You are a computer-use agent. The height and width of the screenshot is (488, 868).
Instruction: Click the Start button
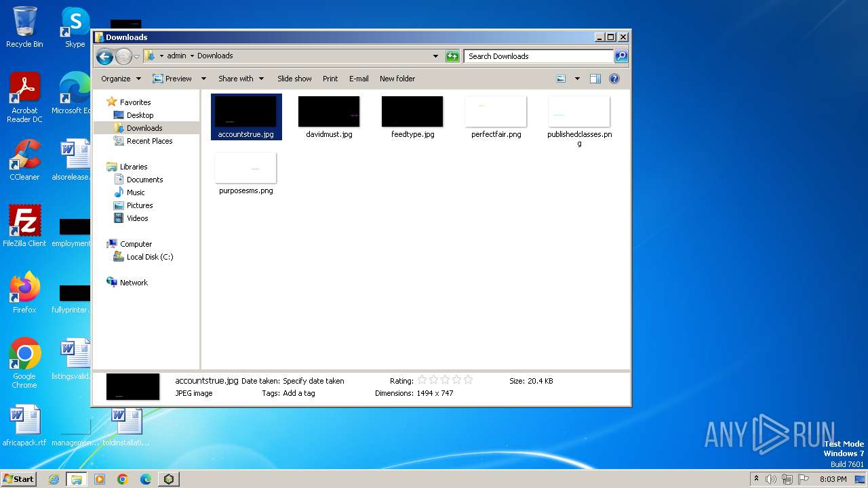pyautogui.click(x=18, y=479)
